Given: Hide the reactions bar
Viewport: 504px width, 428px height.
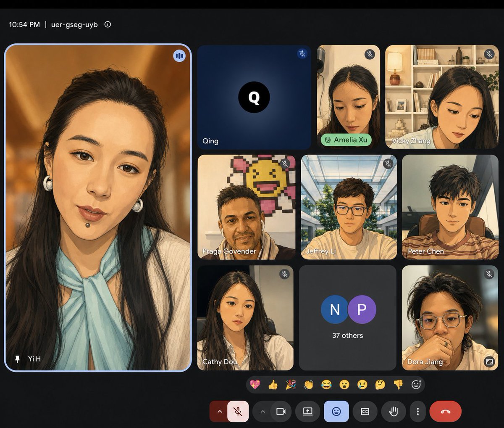Looking at the screenshot, I should click(336, 412).
